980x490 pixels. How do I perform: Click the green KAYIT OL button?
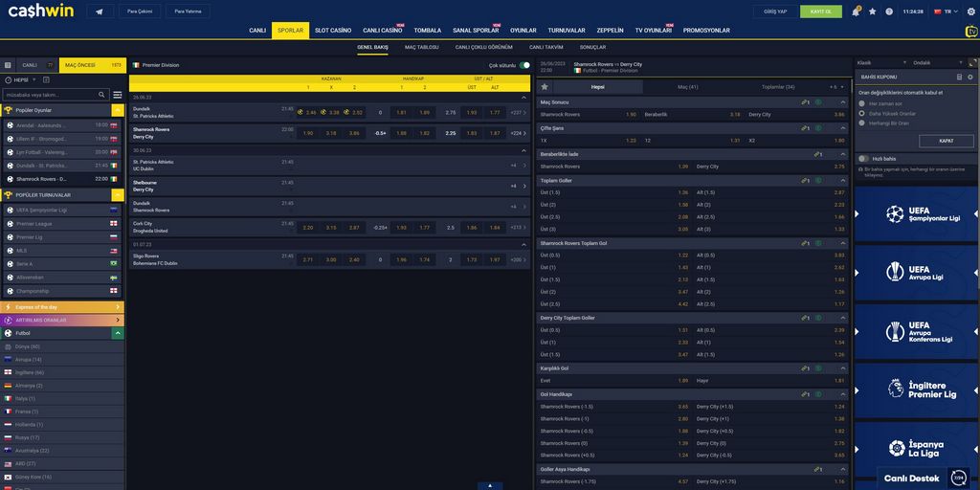pyautogui.click(x=820, y=11)
